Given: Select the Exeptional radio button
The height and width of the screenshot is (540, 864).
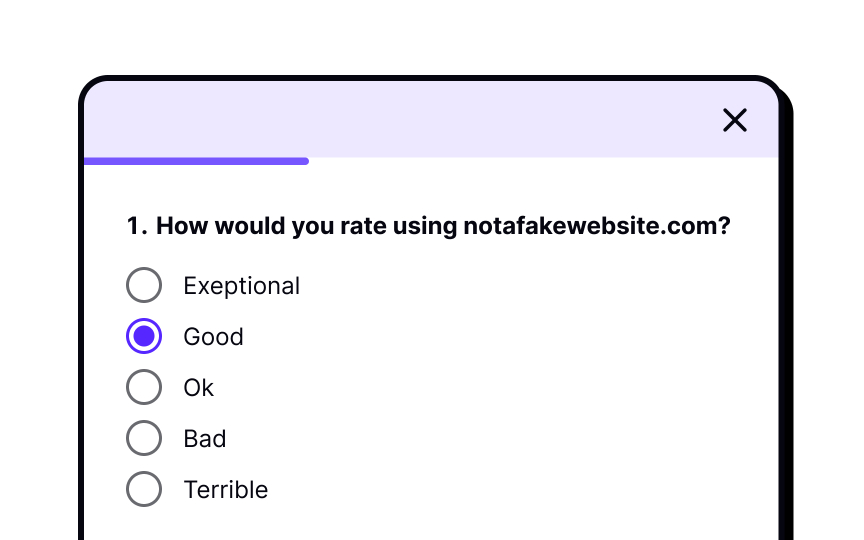Looking at the screenshot, I should [144, 285].
